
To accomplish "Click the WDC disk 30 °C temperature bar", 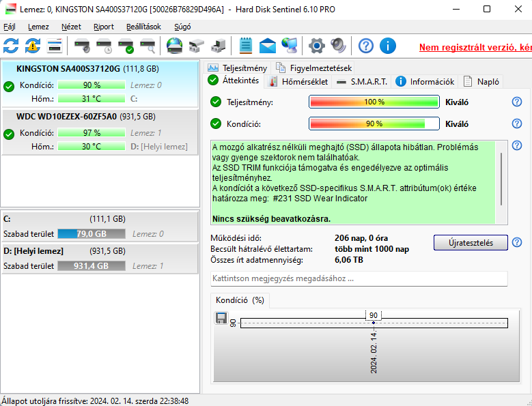I will (x=92, y=147).
